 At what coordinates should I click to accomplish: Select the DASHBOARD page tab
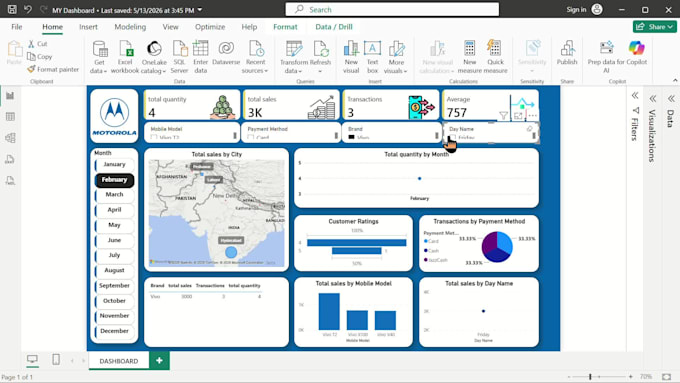click(119, 361)
